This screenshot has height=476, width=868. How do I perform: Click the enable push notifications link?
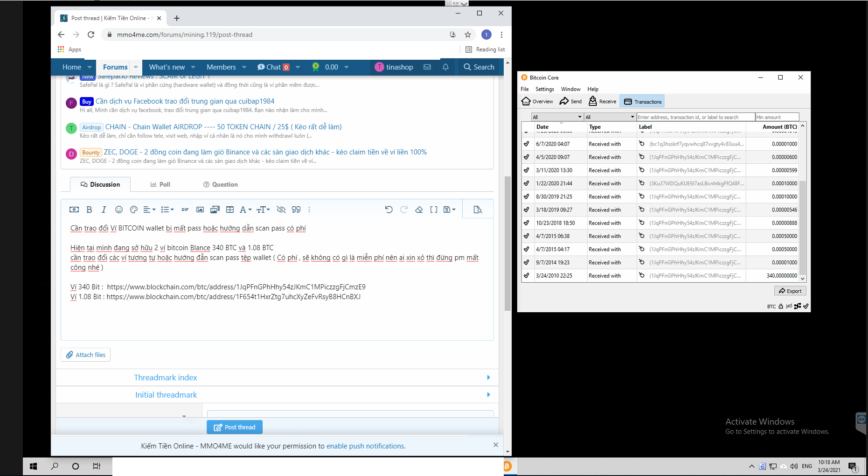tap(366, 446)
